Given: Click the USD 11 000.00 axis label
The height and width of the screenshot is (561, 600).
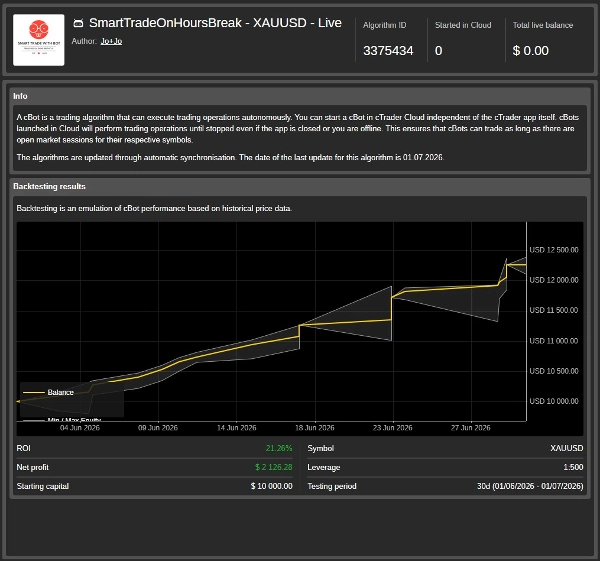Looking at the screenshot, I should tap(554, 341).
